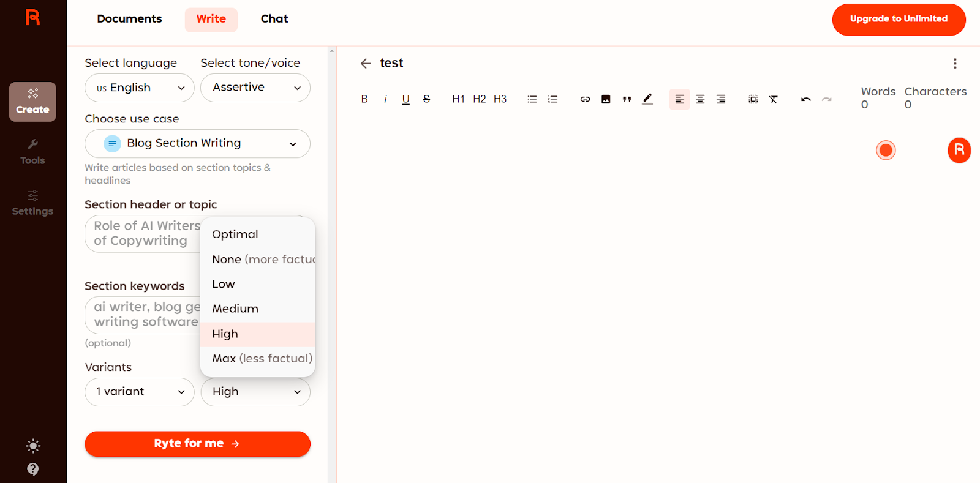Align text left
The width and height of the screenshot is (980, 483).
(679, 99)
